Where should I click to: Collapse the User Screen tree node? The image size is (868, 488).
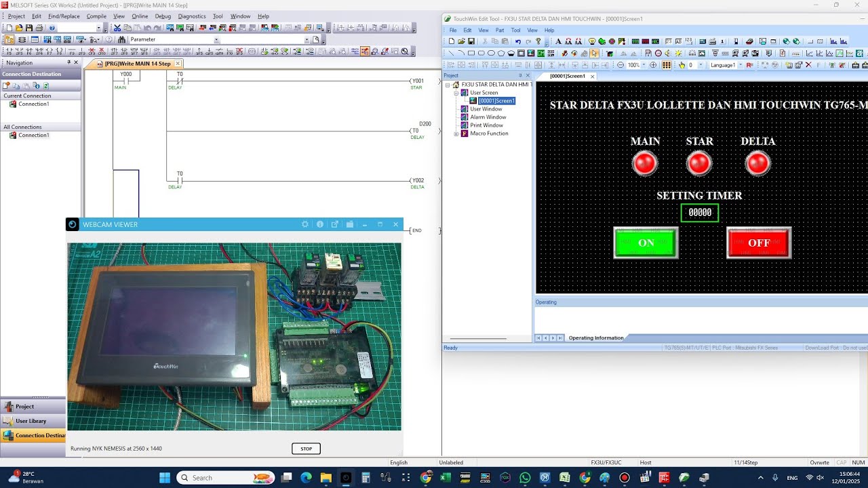[x=456, y=93]
